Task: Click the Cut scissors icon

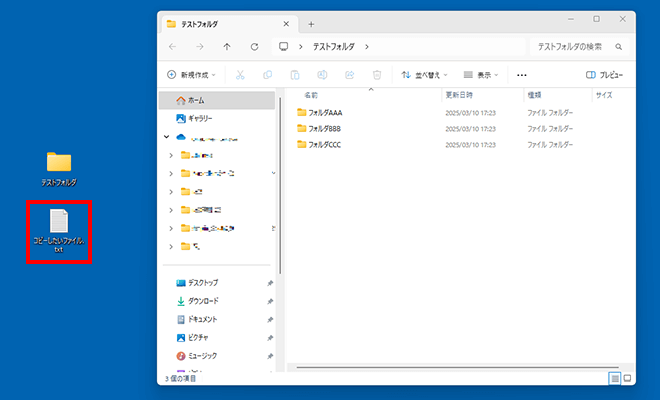Action: 240,75
